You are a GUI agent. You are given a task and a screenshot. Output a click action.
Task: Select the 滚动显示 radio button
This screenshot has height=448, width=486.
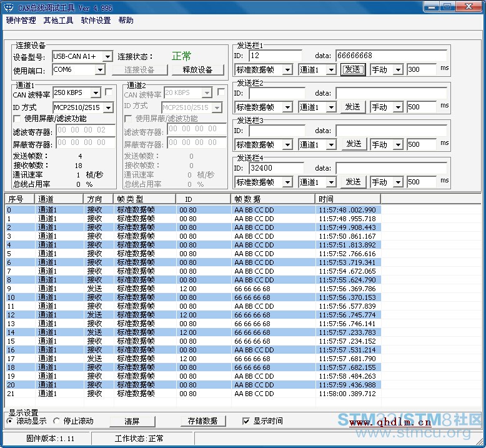click(10, 421)
